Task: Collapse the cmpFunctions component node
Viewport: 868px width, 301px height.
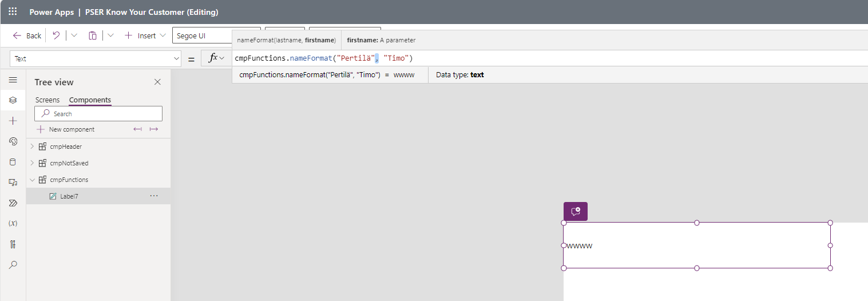Action: 32,180
